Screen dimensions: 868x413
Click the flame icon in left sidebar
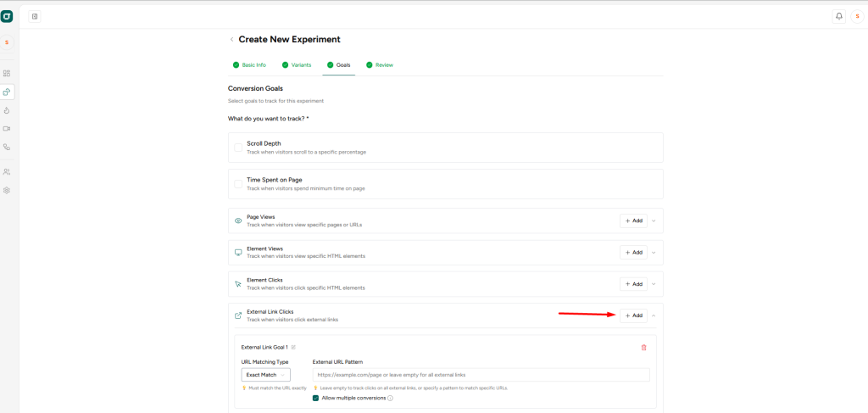pos(7,110)
